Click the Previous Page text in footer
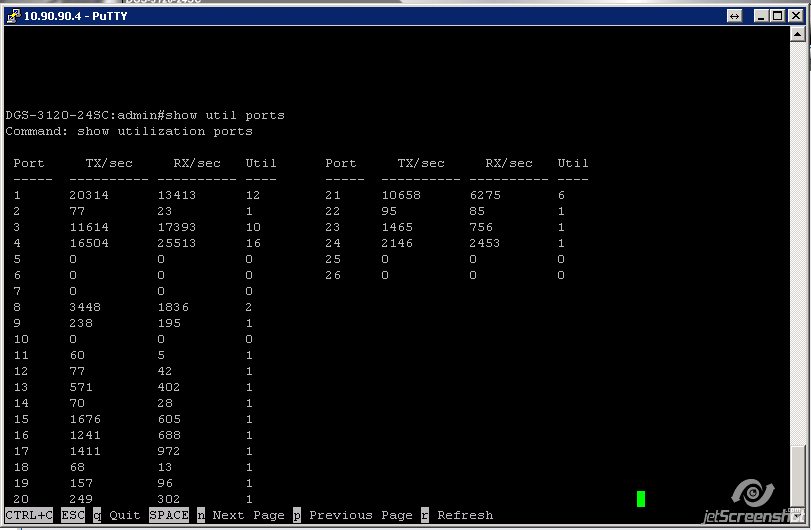 click(361, 515)
